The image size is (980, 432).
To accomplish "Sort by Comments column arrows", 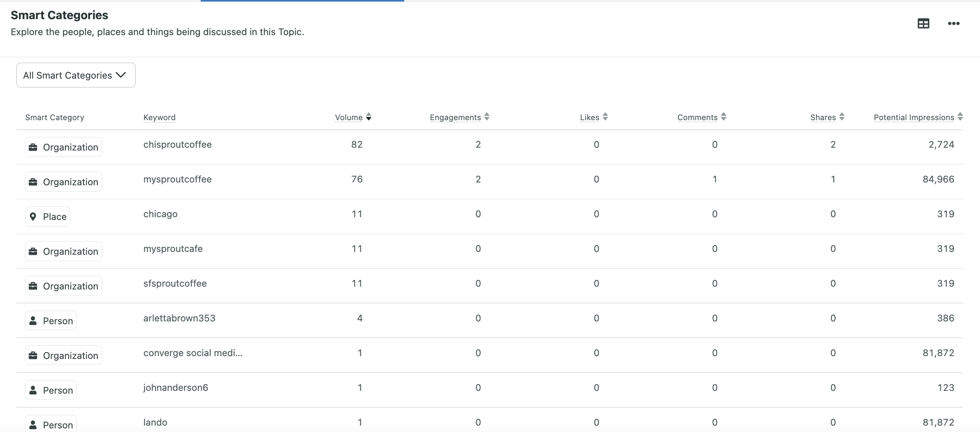I will coord(724,117).
